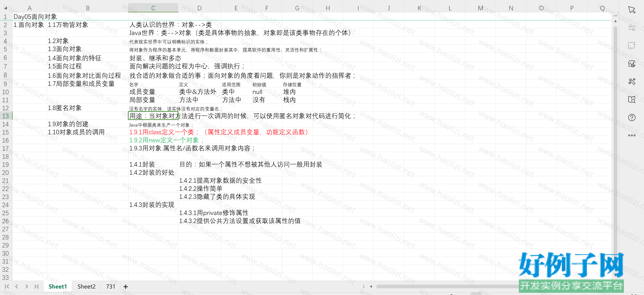
Task: Select row 15 header
Action: (x=6, y=132)
